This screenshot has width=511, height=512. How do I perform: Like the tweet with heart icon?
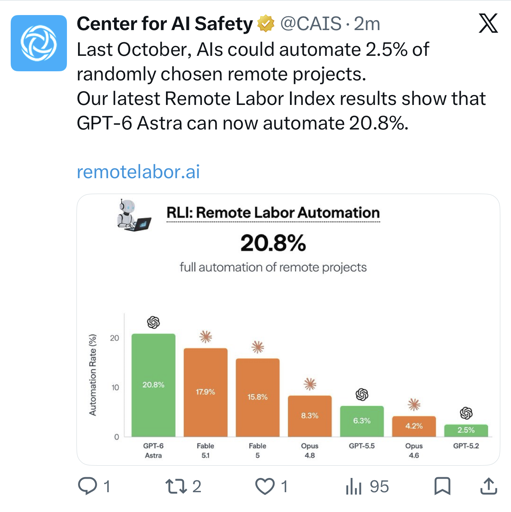click(265, 487)
